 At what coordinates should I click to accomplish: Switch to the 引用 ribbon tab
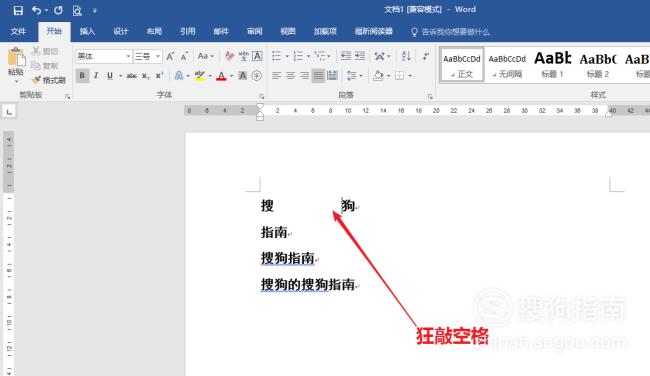coord(187,32)
